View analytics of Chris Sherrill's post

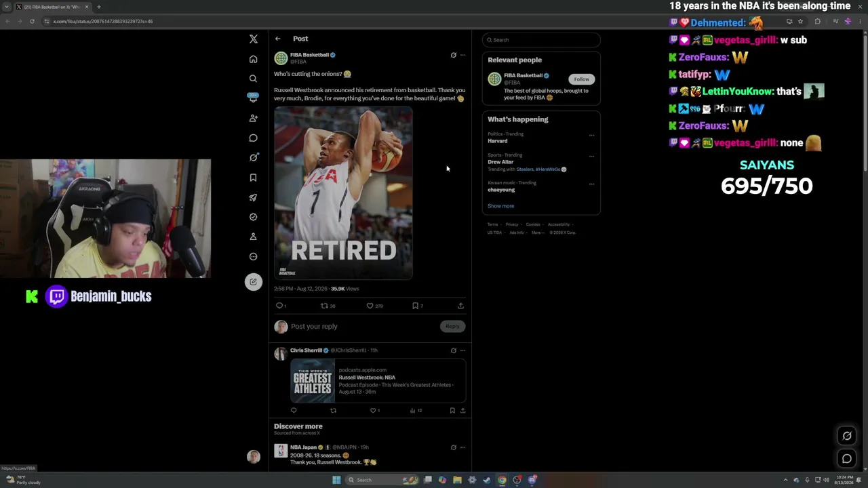[416, 410]
